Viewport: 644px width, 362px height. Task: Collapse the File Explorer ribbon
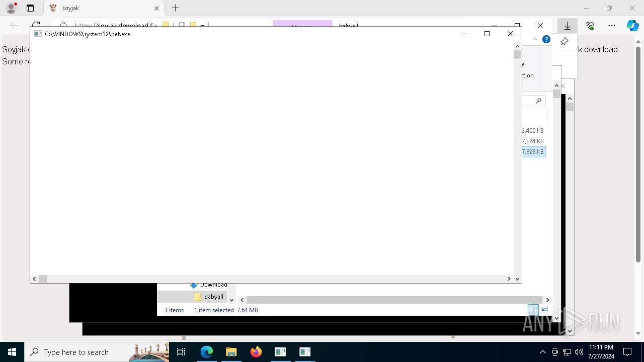pyautogui.click(x=535, y=39)
